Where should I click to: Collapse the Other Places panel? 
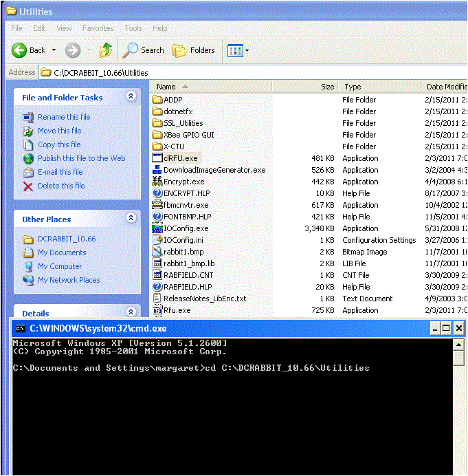pyautogui.click(x=131, y=218)
